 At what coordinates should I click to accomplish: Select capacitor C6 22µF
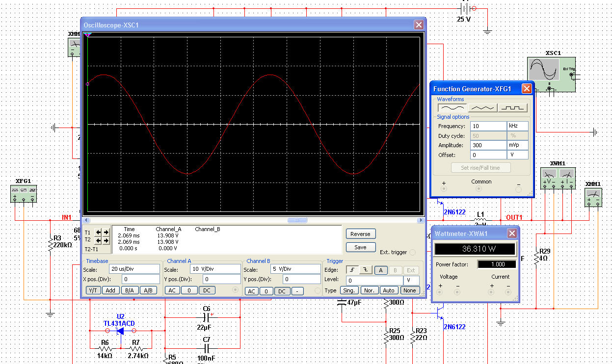[x=207, y=317]
